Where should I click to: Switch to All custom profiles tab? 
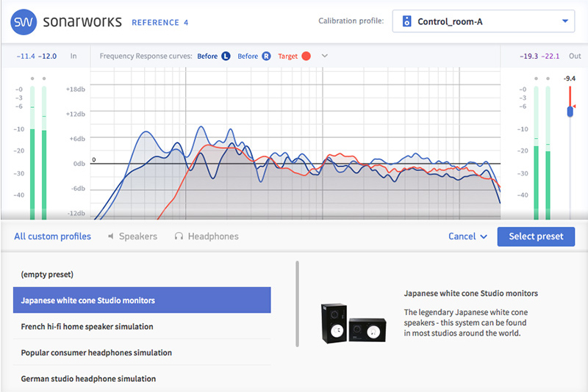pyautogui.click(x=52, y=236)
